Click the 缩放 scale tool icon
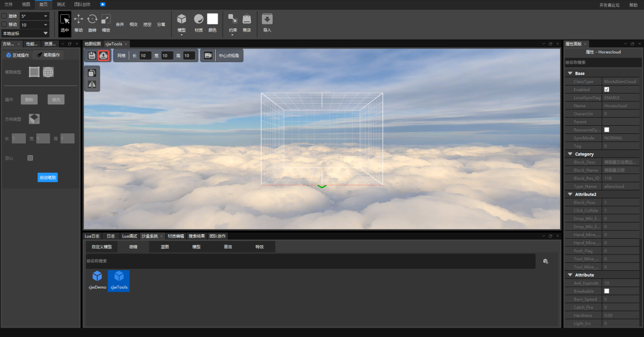 pos(106,19)
